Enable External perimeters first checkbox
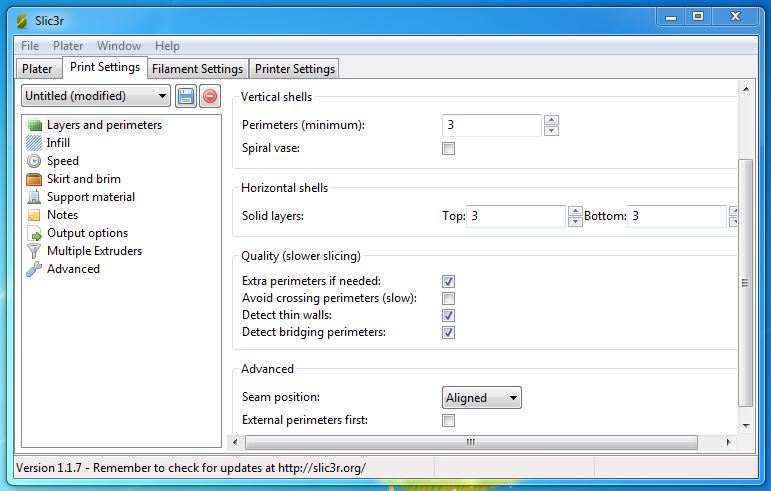Viewport: 771px width, 491px height. click(448, 420)
